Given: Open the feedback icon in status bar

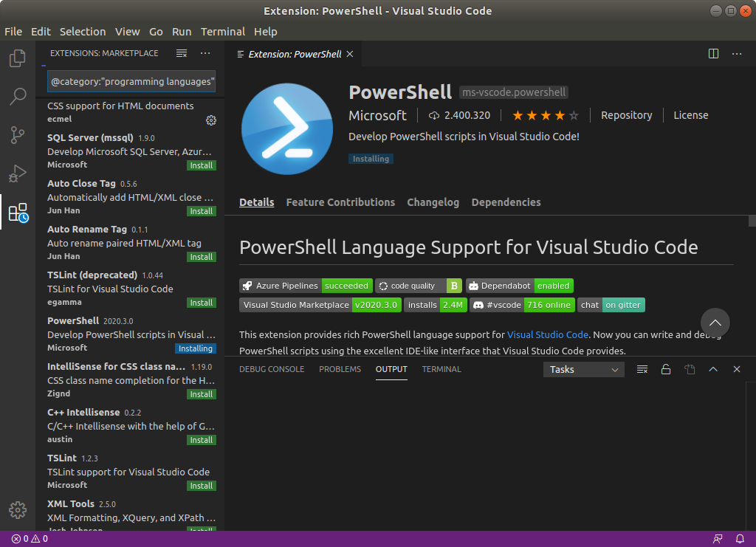Looking at the screenshot, I should point(718,539).
